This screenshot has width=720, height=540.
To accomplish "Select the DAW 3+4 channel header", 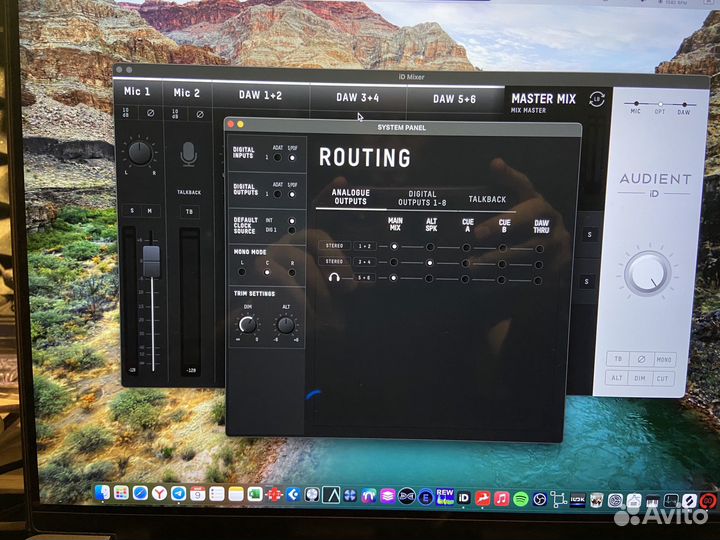I will (358, 98).
